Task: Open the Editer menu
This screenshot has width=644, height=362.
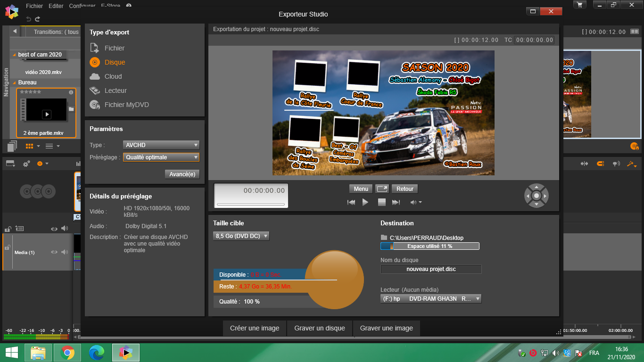Action: click(x=56, y=6)
